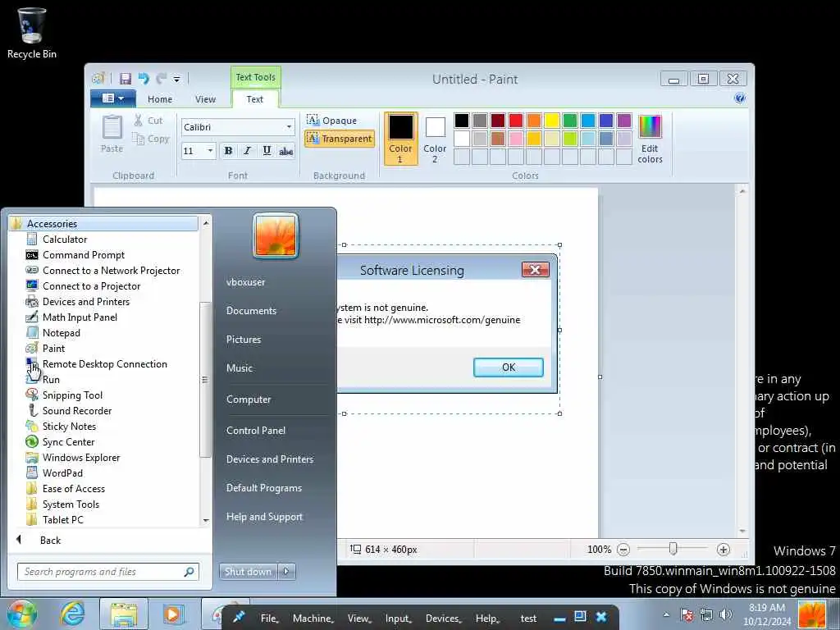The width and height of the screenshot is (840, 630).
Task: Open Paint Help question mark icon
Action: click(739, 98)
